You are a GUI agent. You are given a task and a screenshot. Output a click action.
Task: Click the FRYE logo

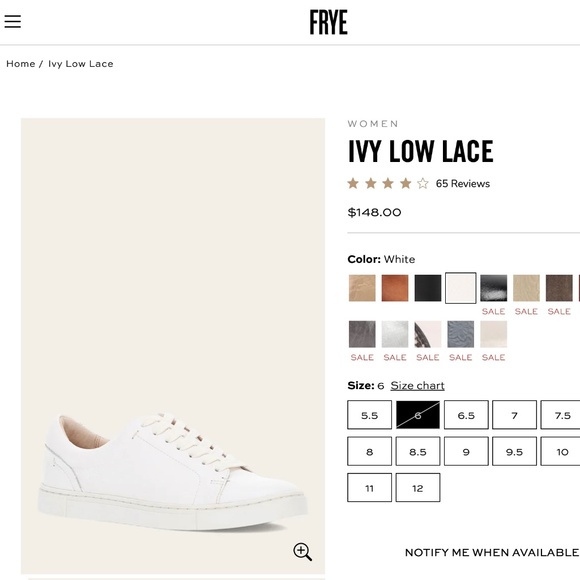tap(328, 22)
